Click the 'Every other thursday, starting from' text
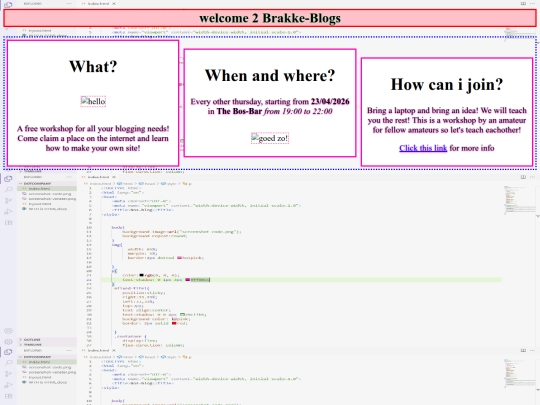Viewport: 540px width, 405px height. point(250,102)
